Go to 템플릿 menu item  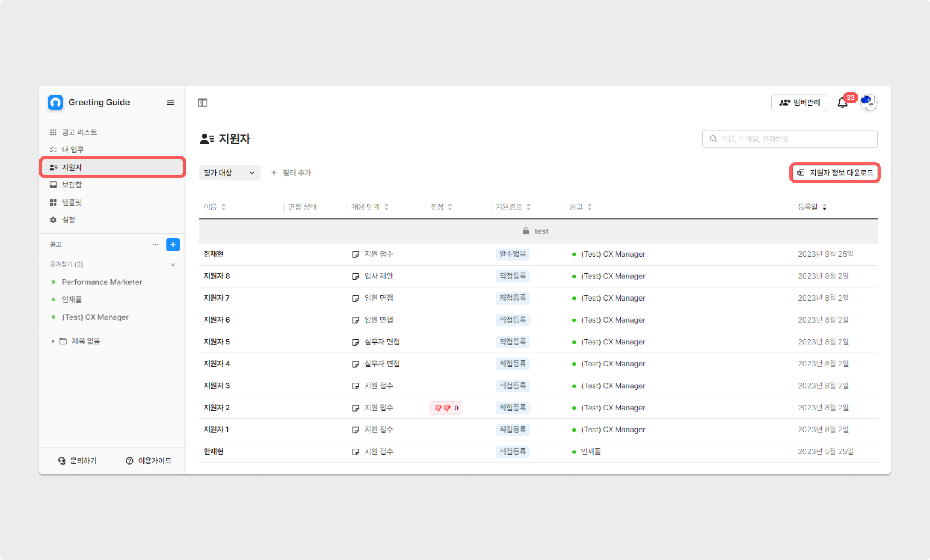click(x=72, y=202)
